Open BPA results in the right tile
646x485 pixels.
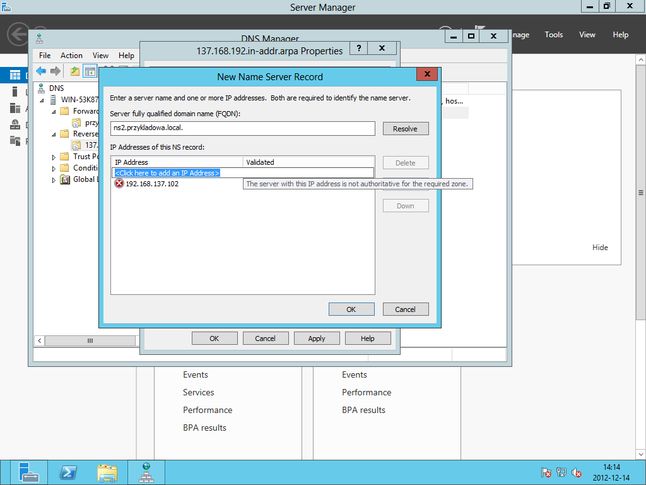point(363,410)
